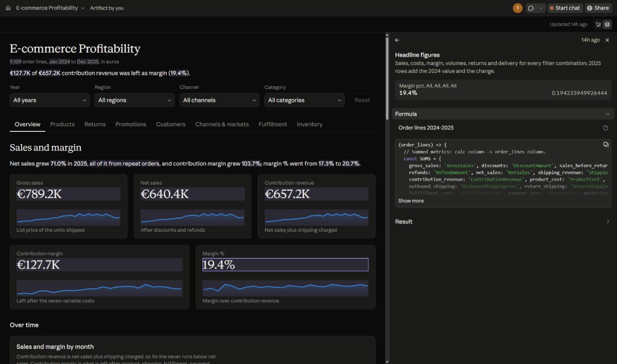Copy the formula code with the copy icon
The image size is (617, 364).
pyautogui.click(x=606, y=144)
